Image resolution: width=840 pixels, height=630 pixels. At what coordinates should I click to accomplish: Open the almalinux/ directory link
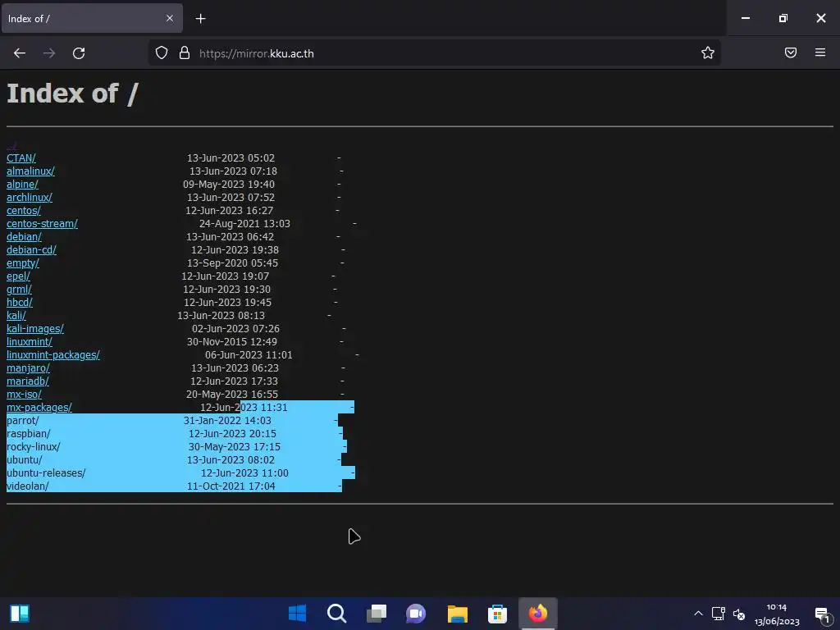(x=30, y=171)
